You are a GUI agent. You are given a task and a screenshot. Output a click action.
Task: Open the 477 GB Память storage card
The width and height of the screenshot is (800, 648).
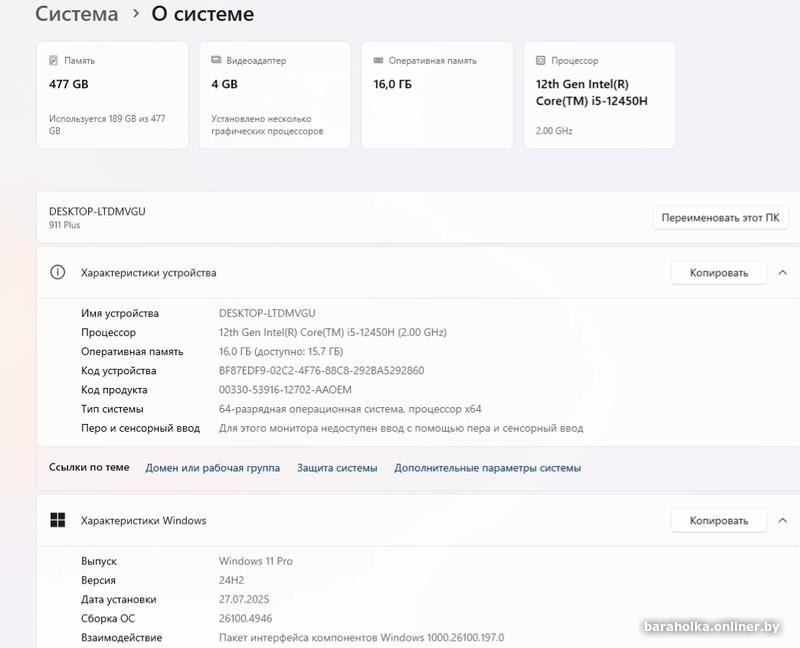(x=112, y=95)
